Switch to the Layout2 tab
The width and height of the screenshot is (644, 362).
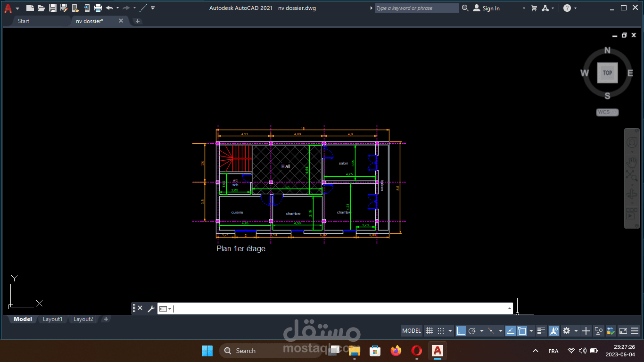[83, 319]
